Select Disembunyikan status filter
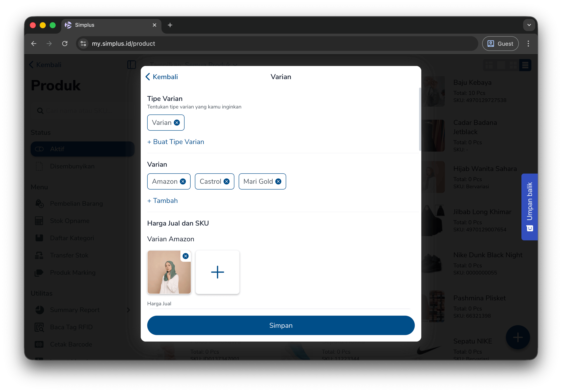The image size is (562, 392). pos(82,166)
